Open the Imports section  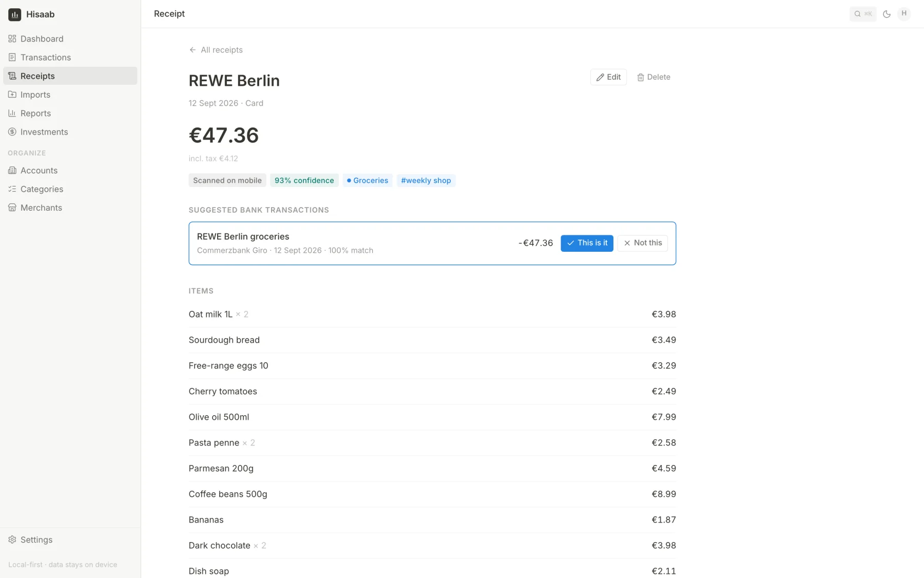tap(70, 95)
